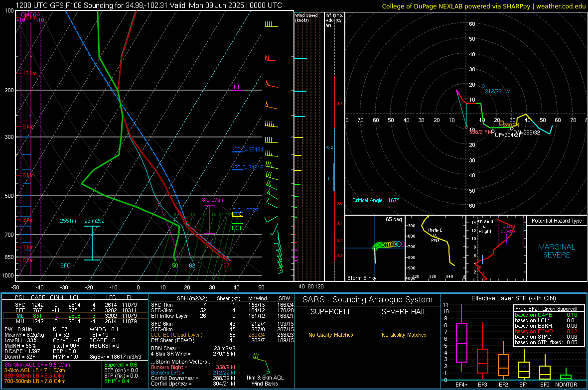Click the 700-500mb LR = 7.8 C/km line
This screenshot has height=390, width=588.
35,381
